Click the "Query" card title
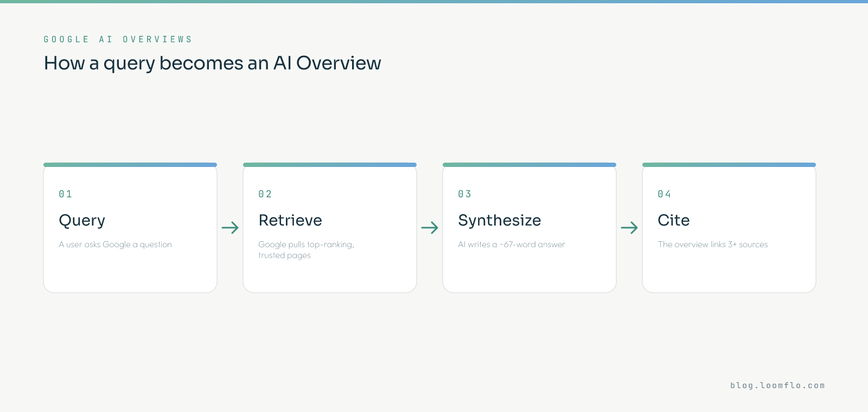This screenshot has width=868, height=412. click(x=82, y=221)
